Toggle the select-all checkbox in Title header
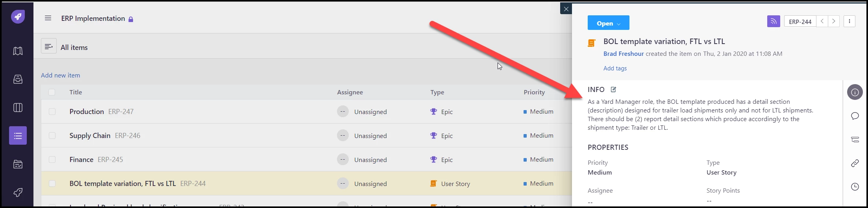 52,92
